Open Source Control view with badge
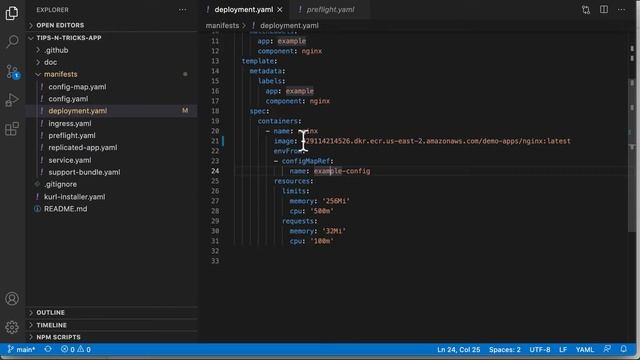 click(x=12, y=71)
